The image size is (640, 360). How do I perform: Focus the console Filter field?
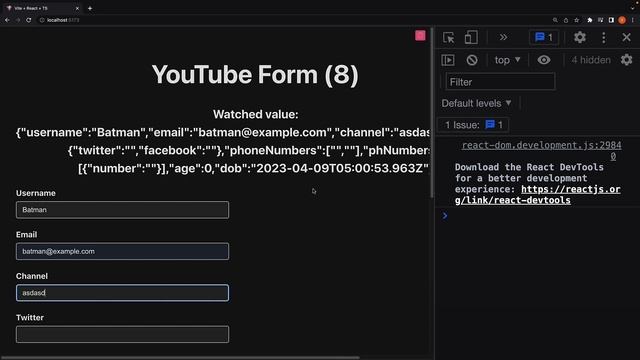pos(500,82)
